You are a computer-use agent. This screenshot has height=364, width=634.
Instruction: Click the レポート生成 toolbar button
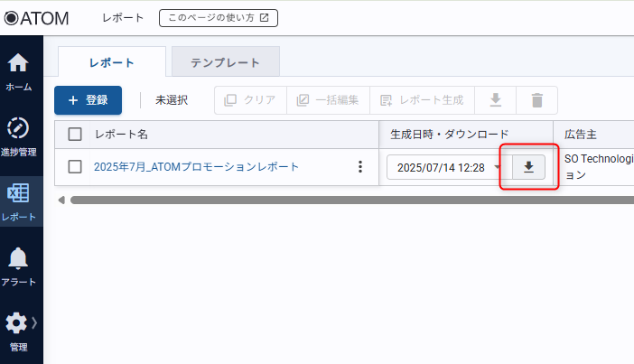pos(422,100)
